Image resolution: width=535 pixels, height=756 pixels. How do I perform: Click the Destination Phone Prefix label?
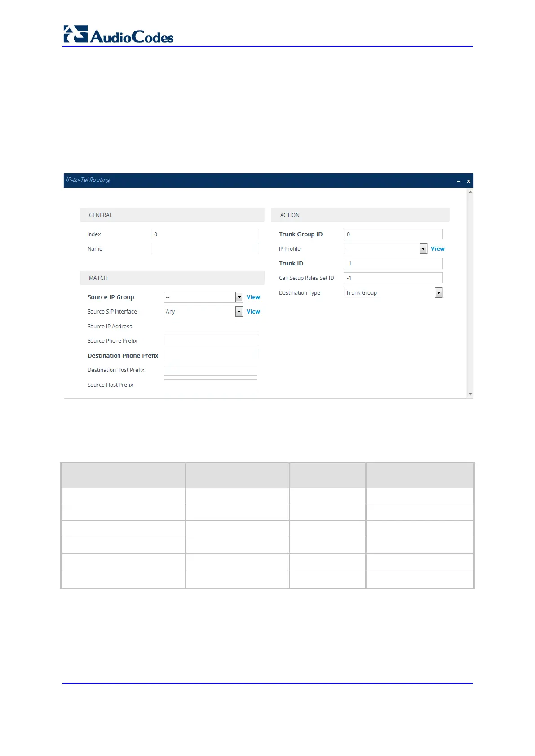coord(123,356)
